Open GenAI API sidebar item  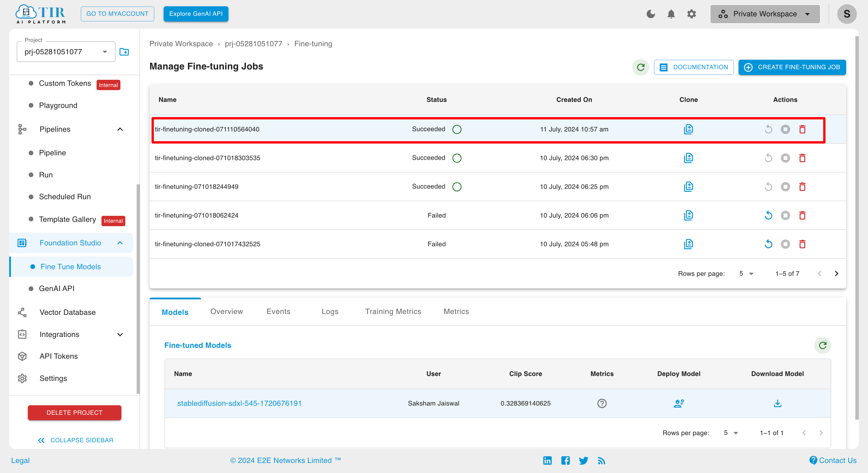coord(57,288)
